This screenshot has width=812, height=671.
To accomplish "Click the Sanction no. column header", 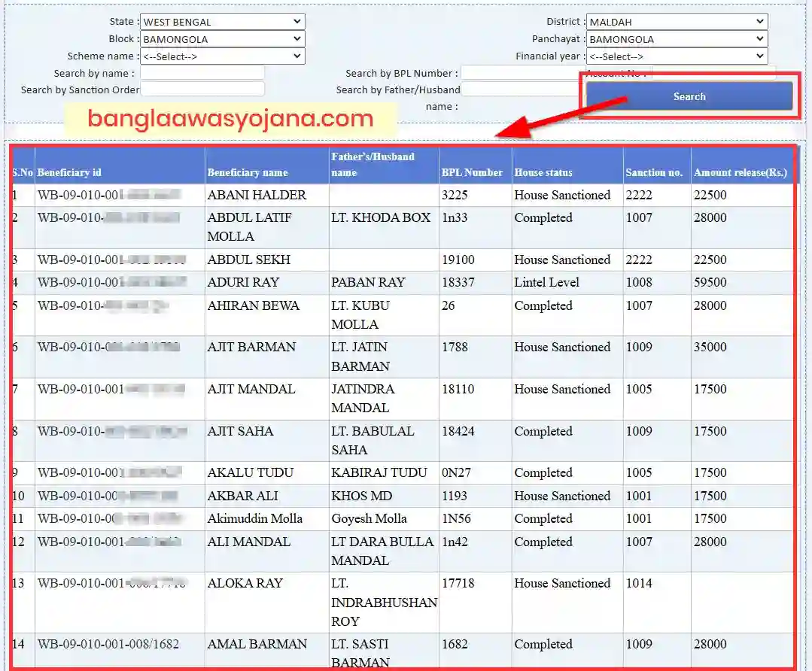I will click(x=654, y=172).
